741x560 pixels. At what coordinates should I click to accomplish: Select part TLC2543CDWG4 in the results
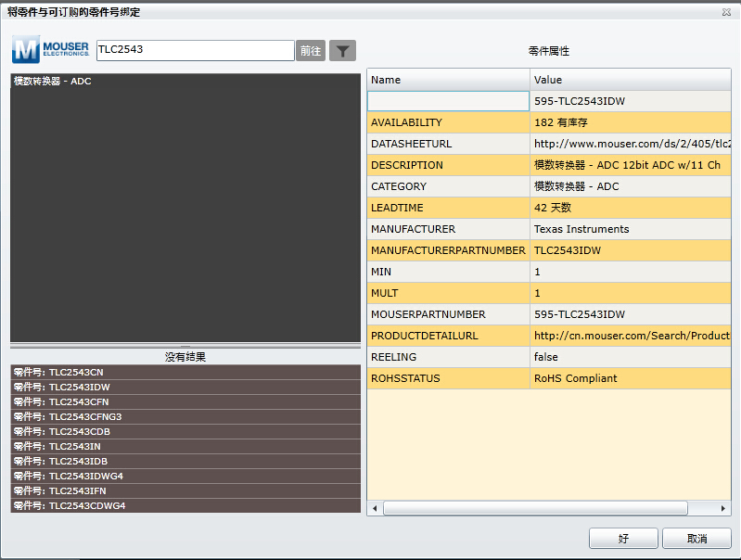pos(185,505)
